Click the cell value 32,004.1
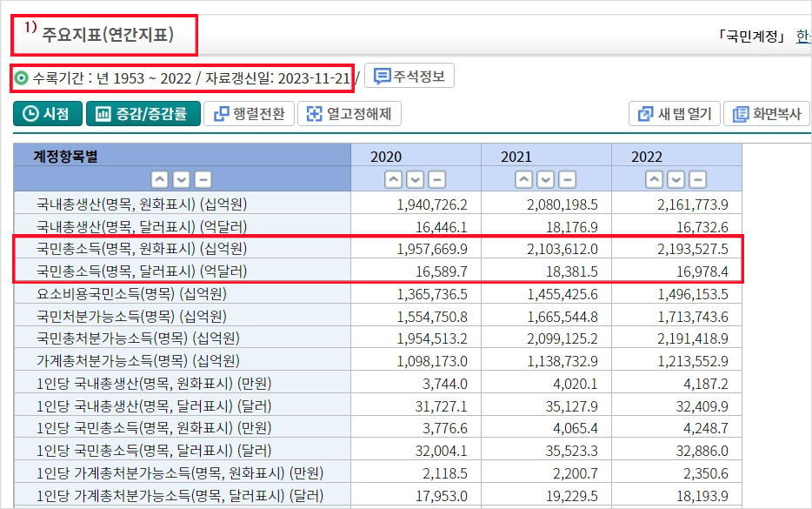The height and width of the screenshot is (509, 812). coord(442,451)
